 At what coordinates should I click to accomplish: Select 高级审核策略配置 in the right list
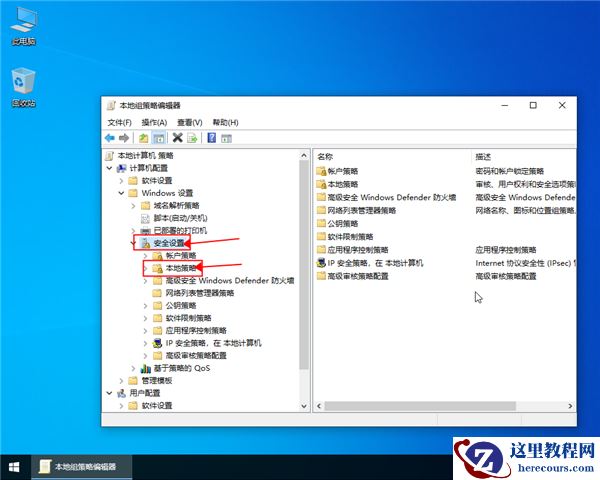point(358,276)
